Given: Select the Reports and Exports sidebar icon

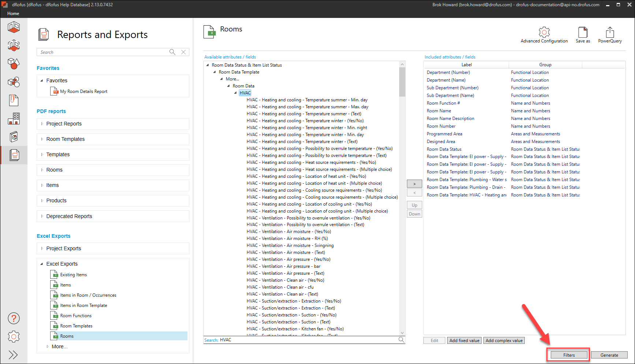Looking at the screenshot, I should [x=14, y=155].
